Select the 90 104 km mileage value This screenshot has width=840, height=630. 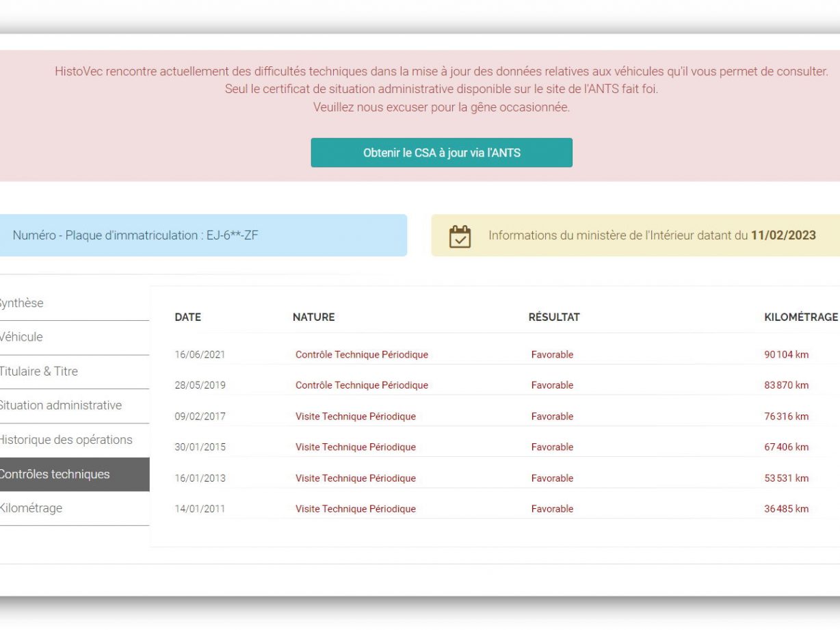pos(786,354)
